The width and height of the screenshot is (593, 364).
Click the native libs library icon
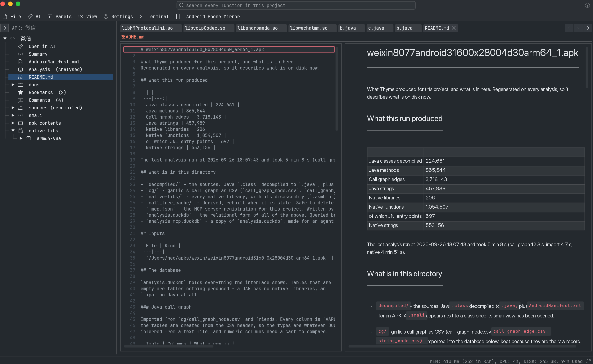[x=20, y=131]
